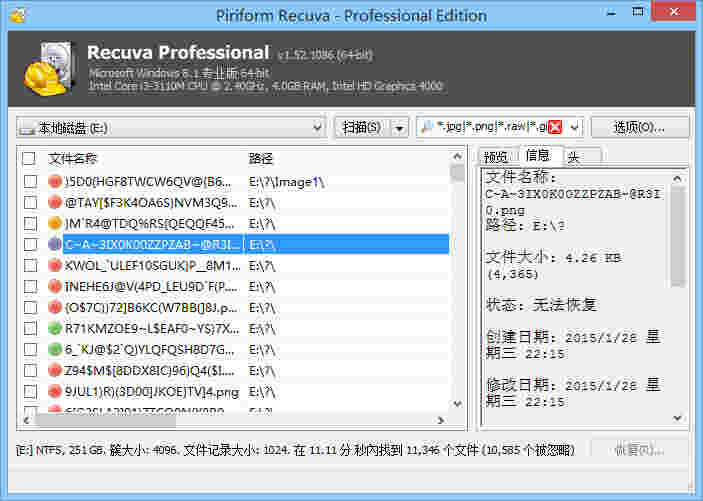The width and height of the screenshot is (703, 501).
Task: Check the box for the R71KMZOE9 file
Action: [x=30, y=328]
